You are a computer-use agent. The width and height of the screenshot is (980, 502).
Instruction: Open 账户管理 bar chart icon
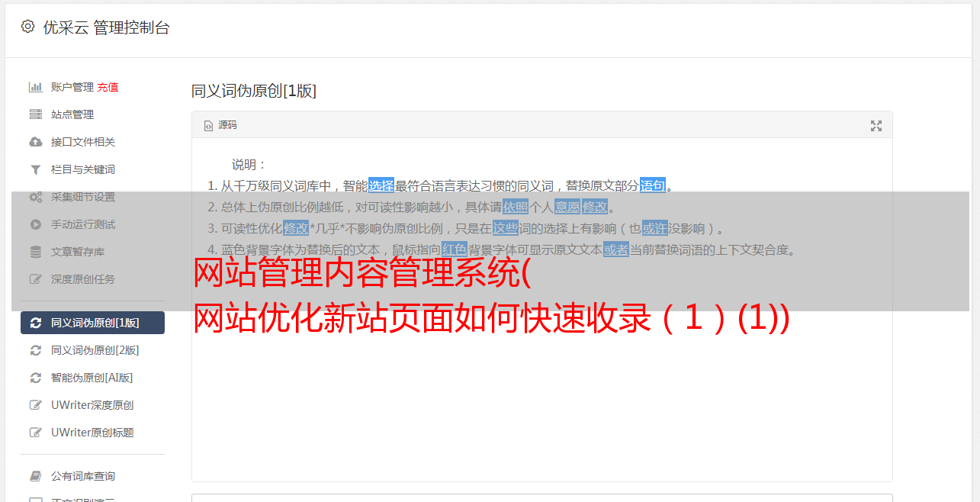pyautogui.click(x=35, y=87)
